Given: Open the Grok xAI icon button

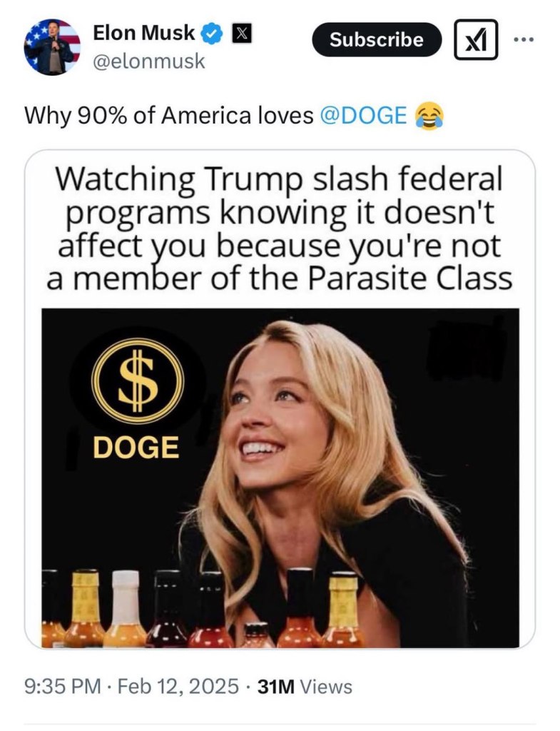Looking at the screenshot, I should click(476, 39).
